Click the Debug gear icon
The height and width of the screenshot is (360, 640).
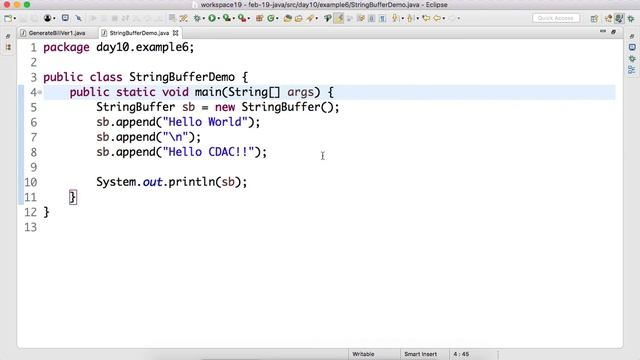(198, 18)
